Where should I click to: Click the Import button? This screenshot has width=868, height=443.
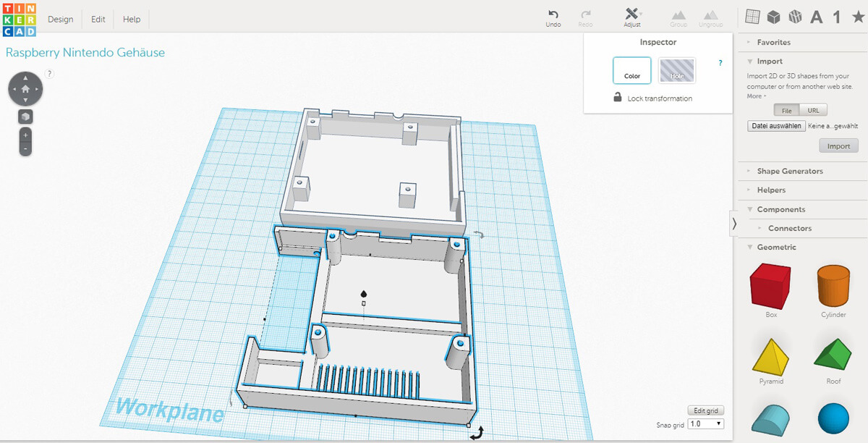(x=838, y=145)
